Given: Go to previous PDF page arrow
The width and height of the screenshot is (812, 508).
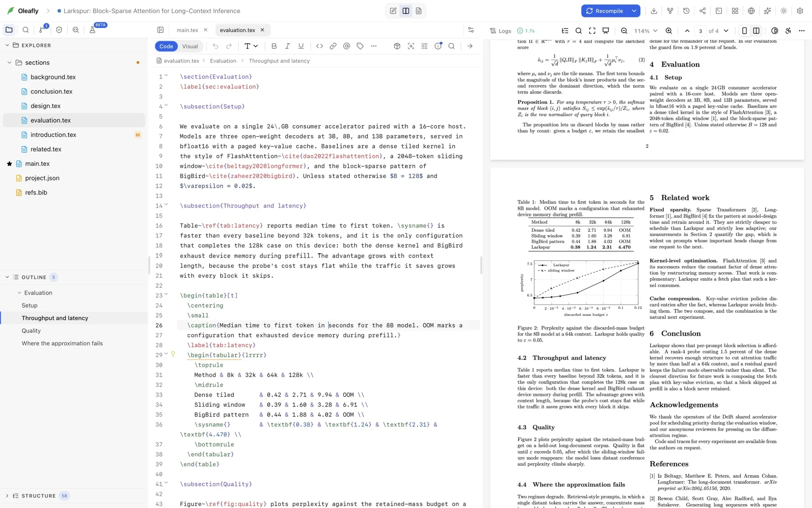Looking at the screenshot, I should coord(687,31).
